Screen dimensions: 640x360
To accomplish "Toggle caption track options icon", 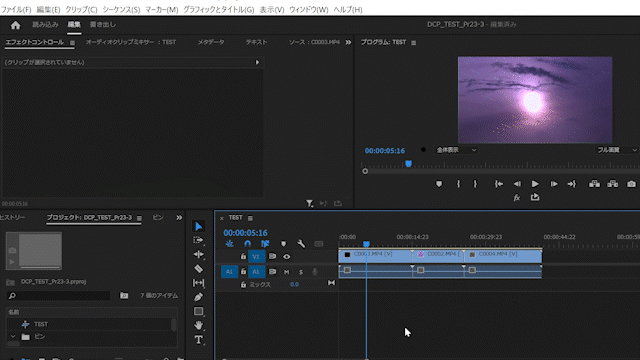I will 319,244.
